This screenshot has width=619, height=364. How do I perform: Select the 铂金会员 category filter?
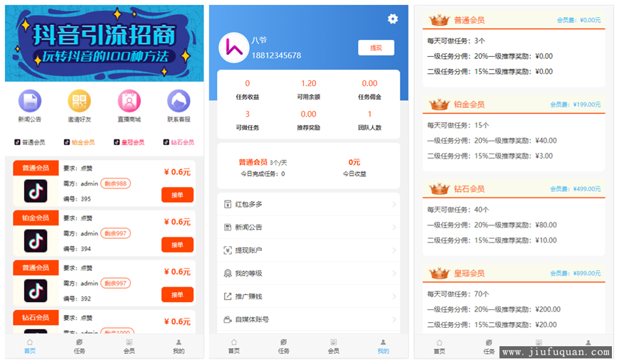pyautogui.click(x=80, y=142)
